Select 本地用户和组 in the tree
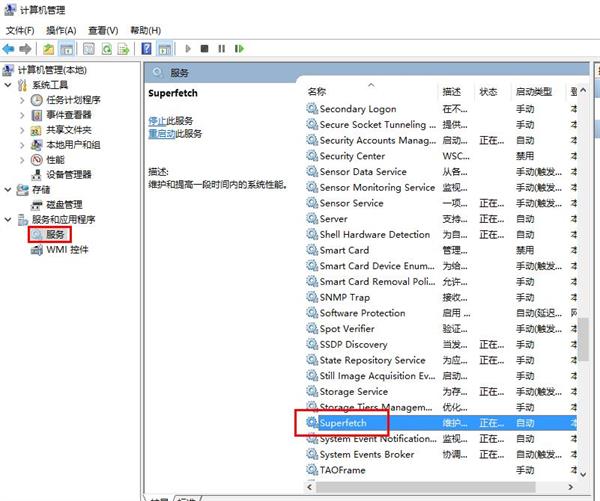The width and height of the screenshot is (600, 501). (73, 145)
